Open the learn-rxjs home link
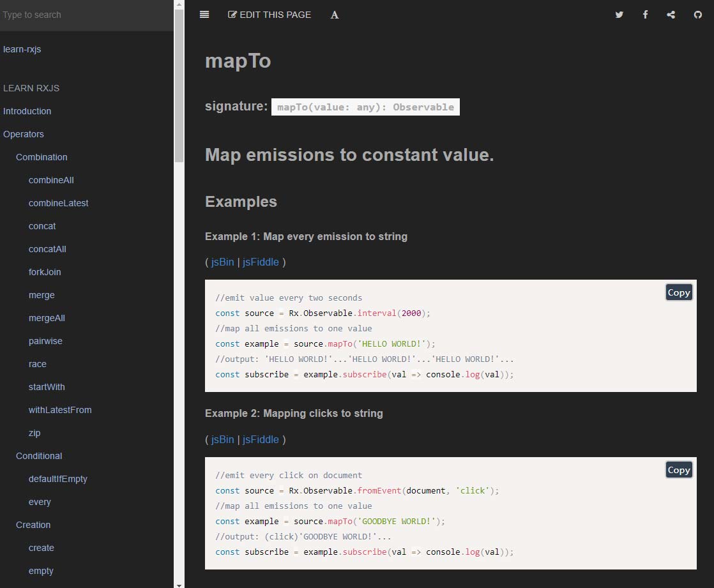The height and width of the screenshot is (588, 714). point(22,49)
